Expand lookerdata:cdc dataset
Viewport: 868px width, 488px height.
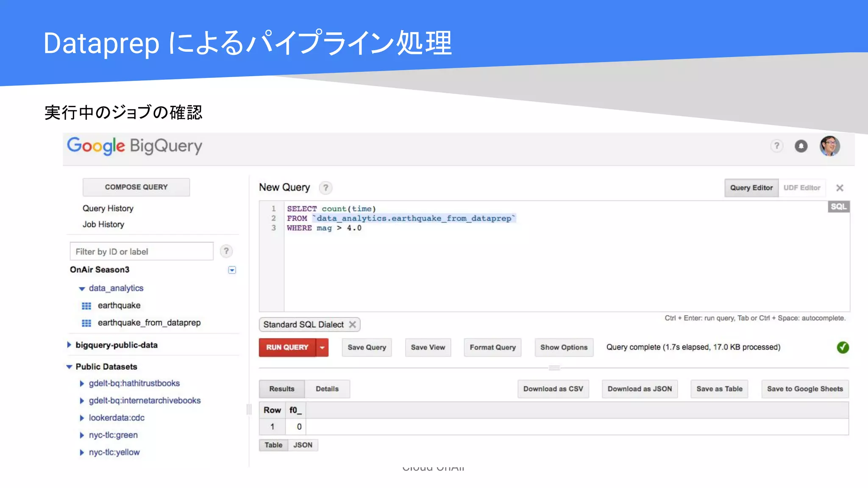[x=82, y=418]
